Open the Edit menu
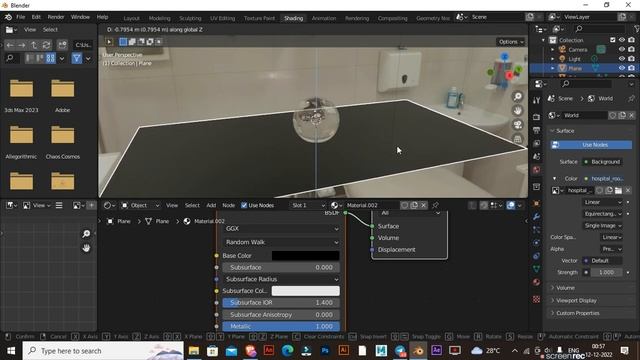The height and width of the screenshot is (360, 640). (x=36, y=17)
